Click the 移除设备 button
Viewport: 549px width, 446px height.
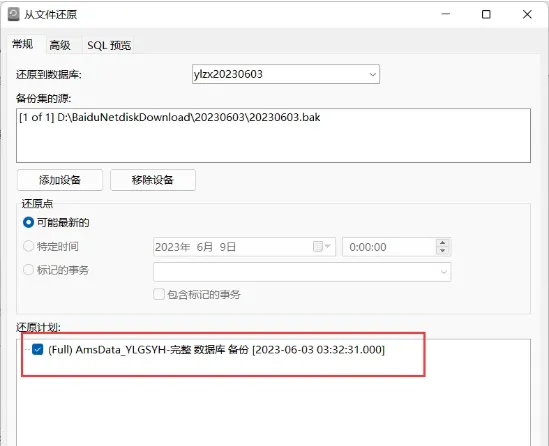tap(153, 180)
